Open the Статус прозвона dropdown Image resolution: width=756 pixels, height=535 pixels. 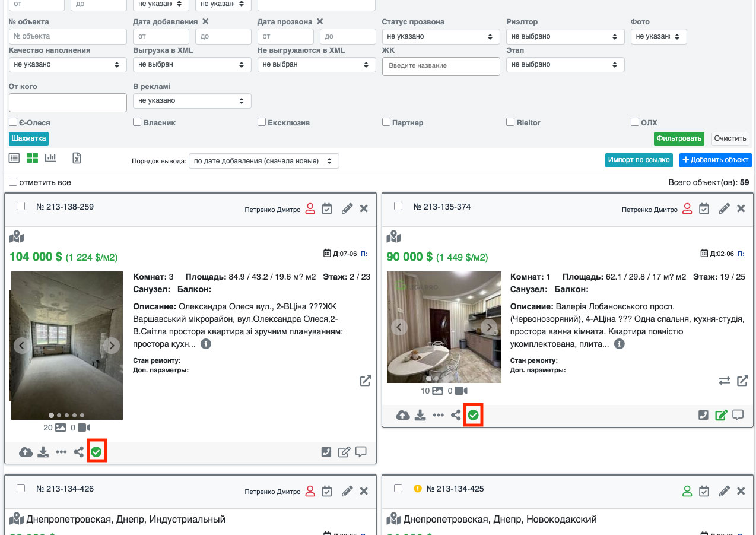point(440,36)
